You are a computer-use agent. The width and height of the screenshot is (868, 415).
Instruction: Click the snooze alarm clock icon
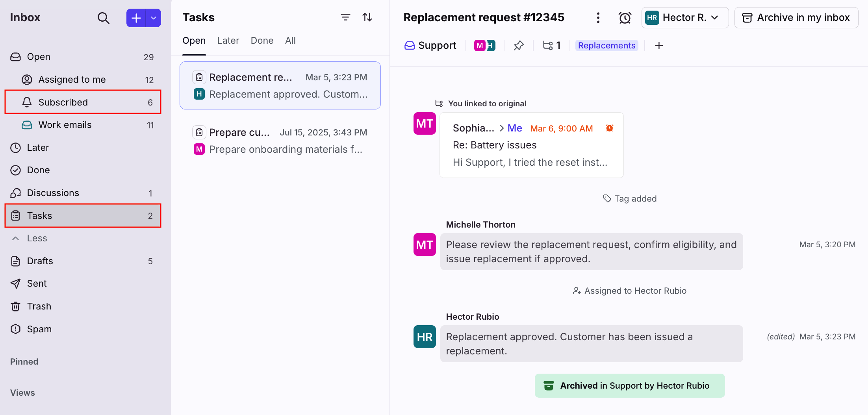click(x=625, y=18)
